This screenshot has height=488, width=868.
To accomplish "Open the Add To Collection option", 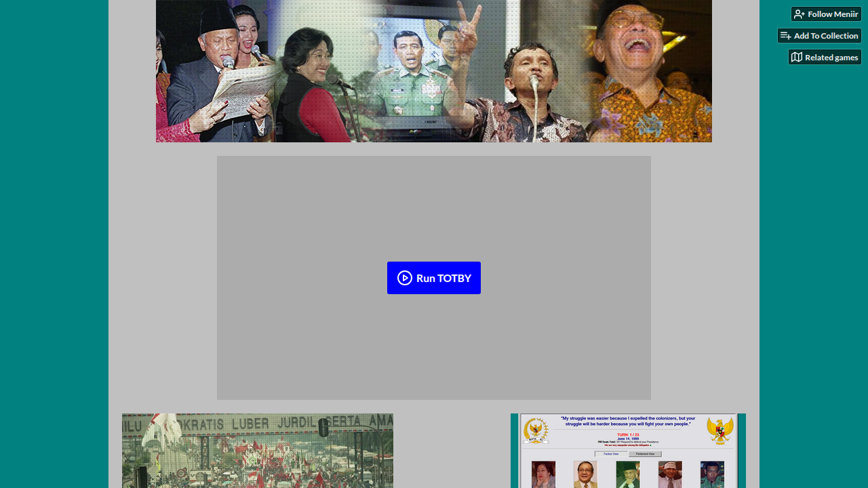I will coord(819,35).
